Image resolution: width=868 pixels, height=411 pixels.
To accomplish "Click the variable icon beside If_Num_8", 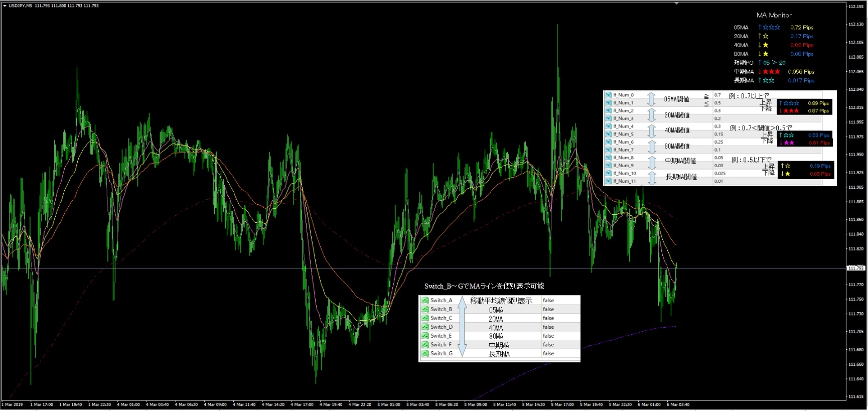I will tap(608, 158).
